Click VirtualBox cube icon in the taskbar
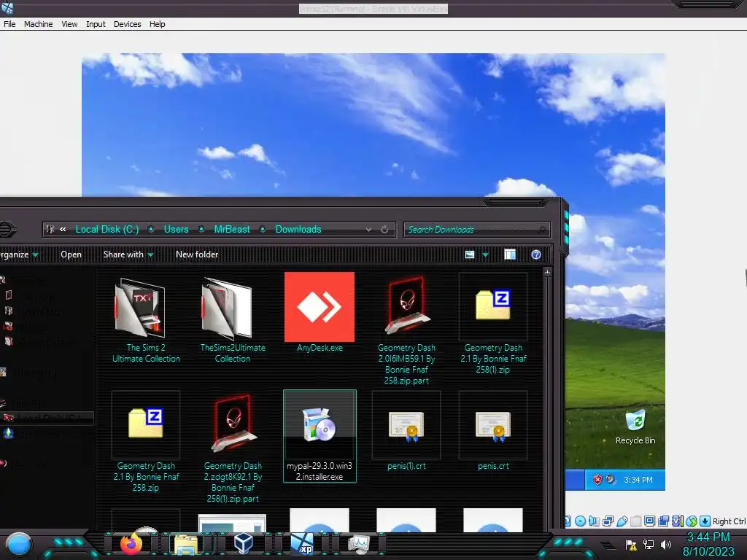747x560 pixels. (x=244, y=542)
